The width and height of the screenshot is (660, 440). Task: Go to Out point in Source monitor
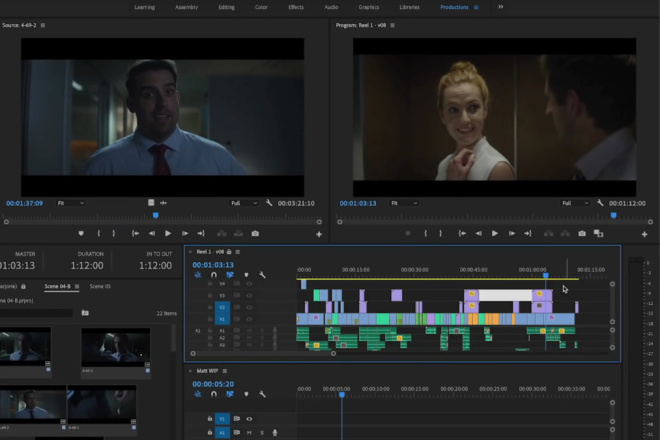point(201,234)
